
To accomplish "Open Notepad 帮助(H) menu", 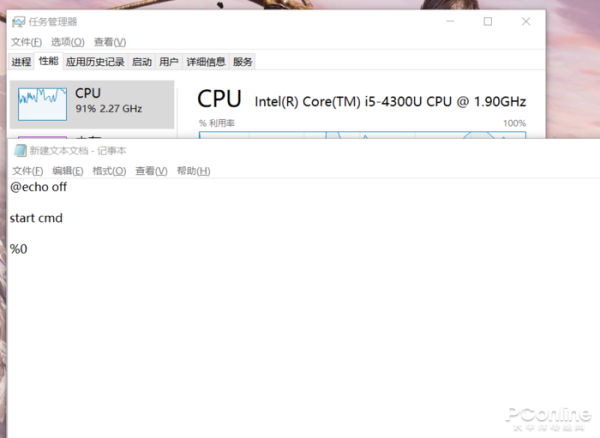I will [193, 171].
